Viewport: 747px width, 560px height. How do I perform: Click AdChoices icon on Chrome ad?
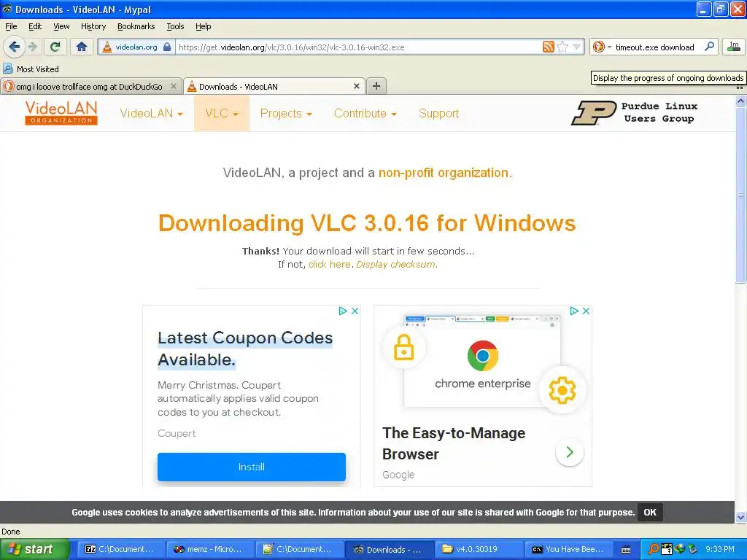coord(574,311)
